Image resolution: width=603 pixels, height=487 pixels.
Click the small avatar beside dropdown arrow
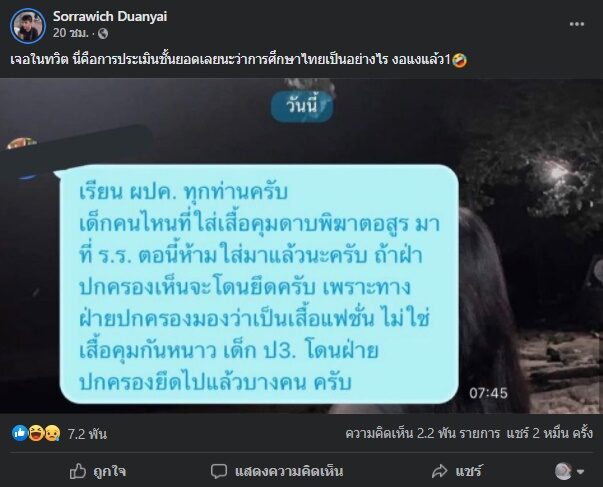pyautogui.click(x=564, y=471)
